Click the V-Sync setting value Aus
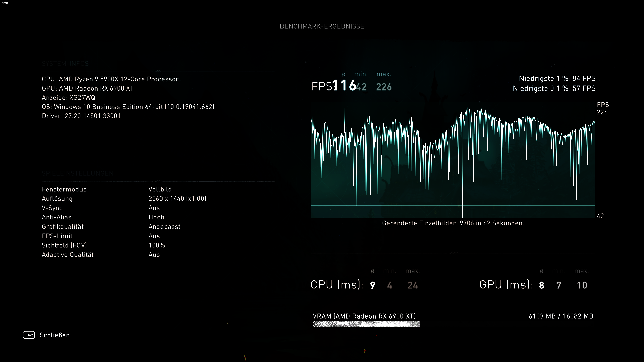The width and height of the screenshot is (644, 362). click(x=154, y=208)
